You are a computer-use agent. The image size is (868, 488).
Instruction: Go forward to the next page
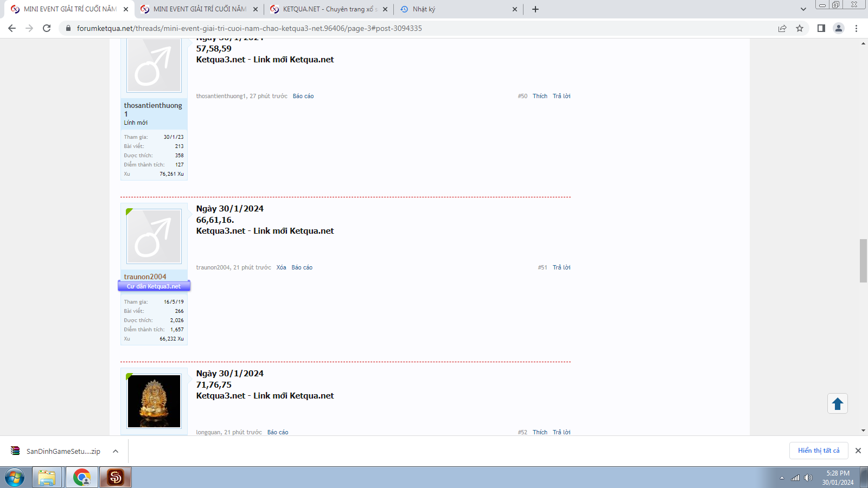(x=29, y=28)
